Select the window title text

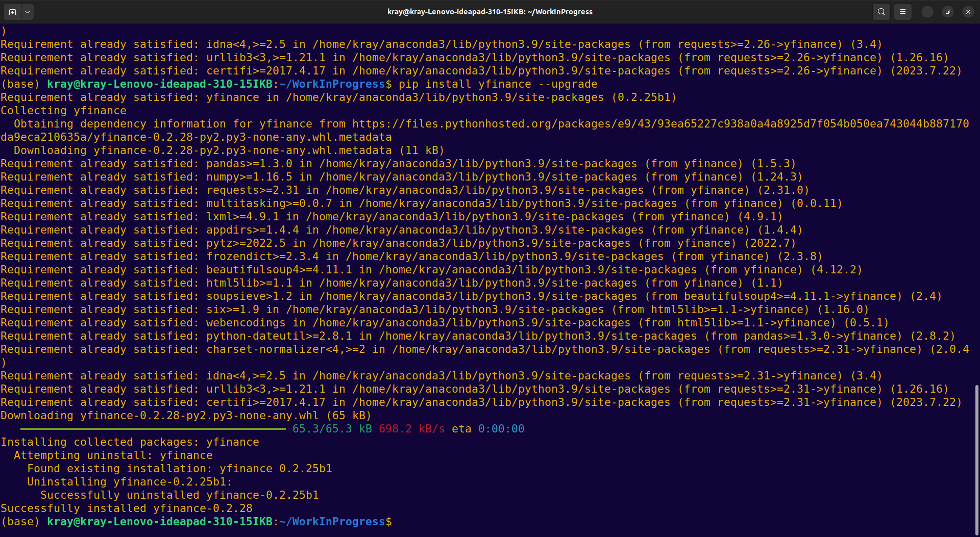pos(489,11)
